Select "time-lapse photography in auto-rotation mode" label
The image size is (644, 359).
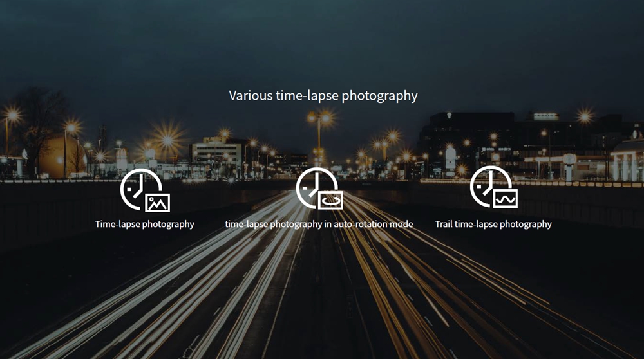pos(319,225)
